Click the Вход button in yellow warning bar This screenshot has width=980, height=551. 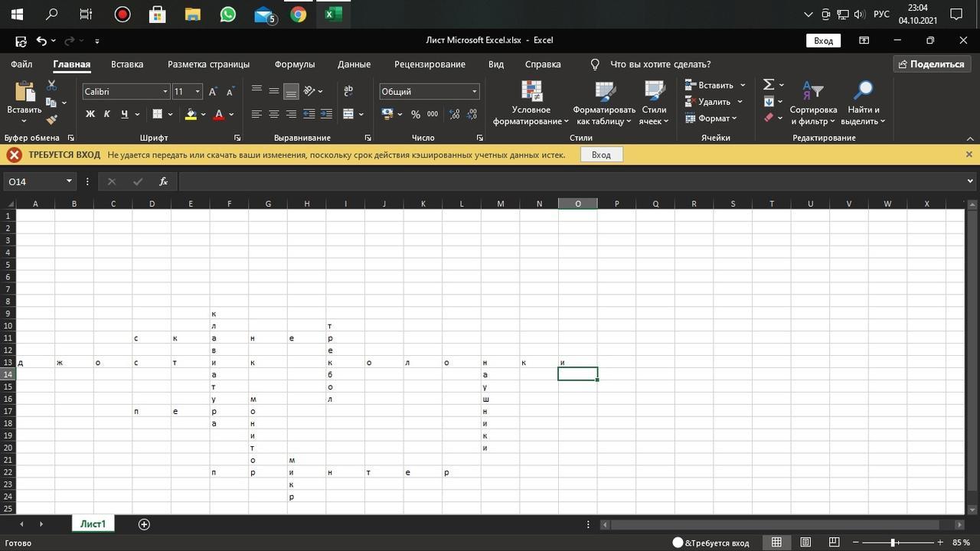coord(601,155)
